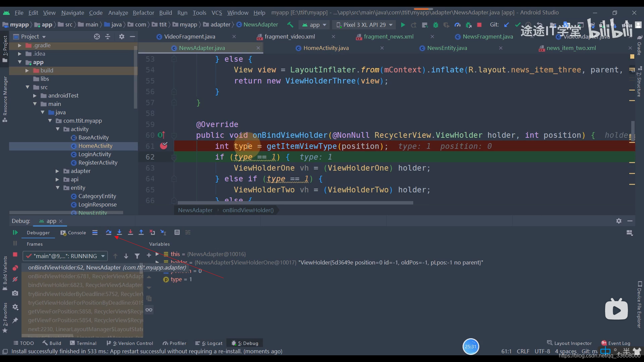
Task: Filter frames funnel icon
Action: (x=137, y=256)
